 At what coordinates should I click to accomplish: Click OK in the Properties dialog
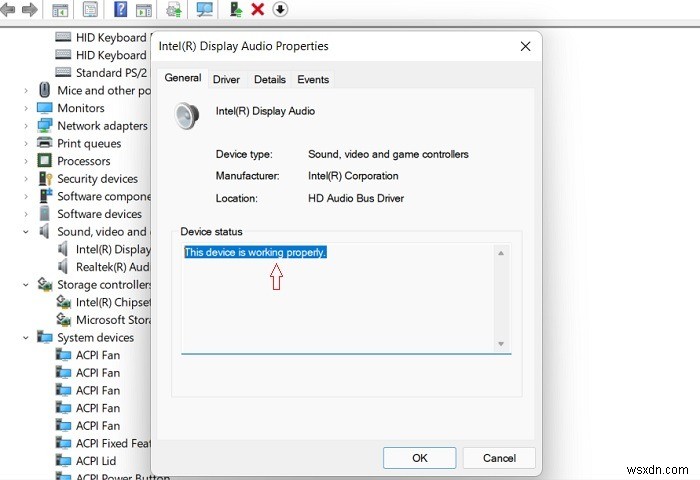click(420, 458)
